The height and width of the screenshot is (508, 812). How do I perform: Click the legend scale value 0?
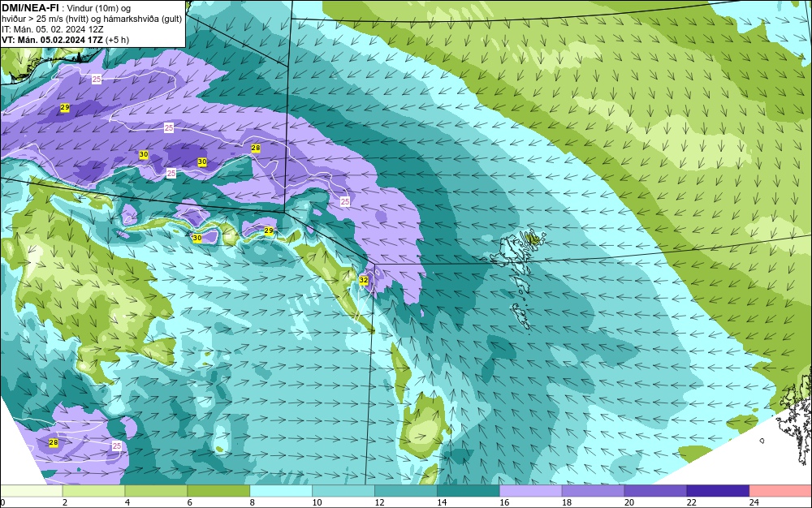click(2, 502)
